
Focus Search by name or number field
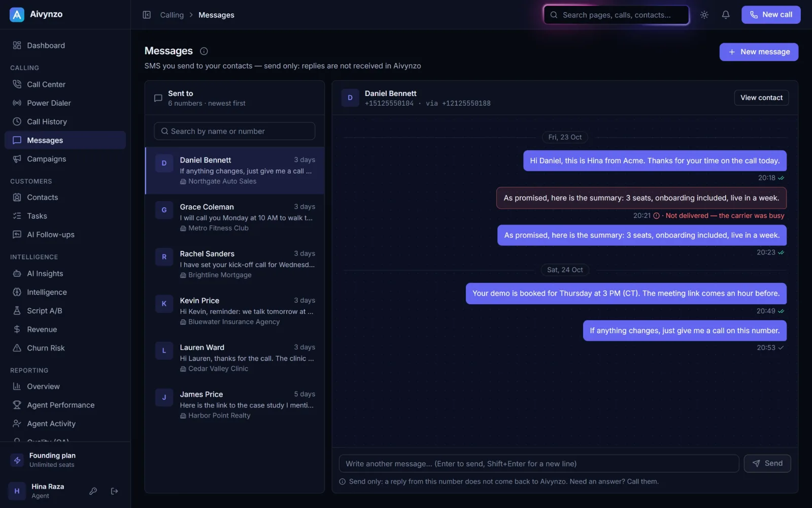coord(234,131)
